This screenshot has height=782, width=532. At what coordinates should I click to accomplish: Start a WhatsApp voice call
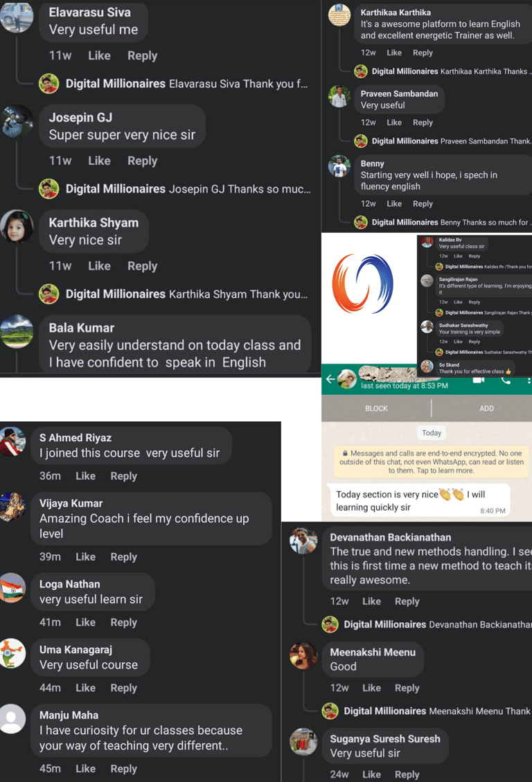pos(506,380)
